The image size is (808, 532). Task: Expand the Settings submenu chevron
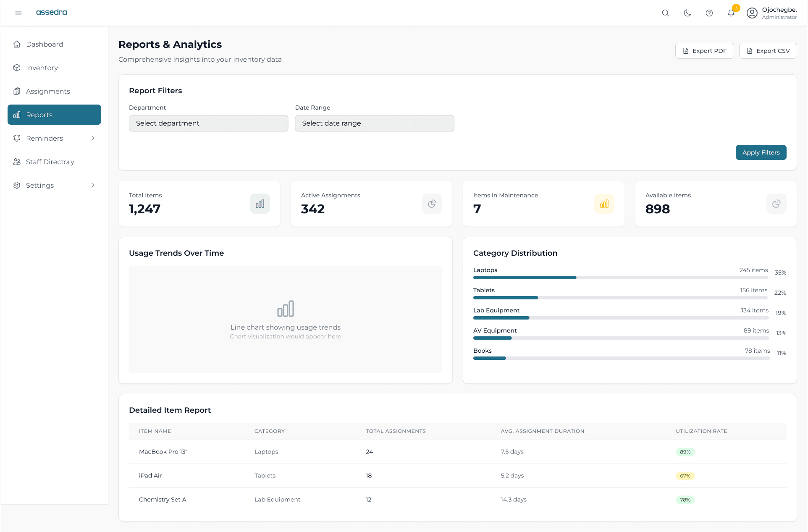click(93, 185)
